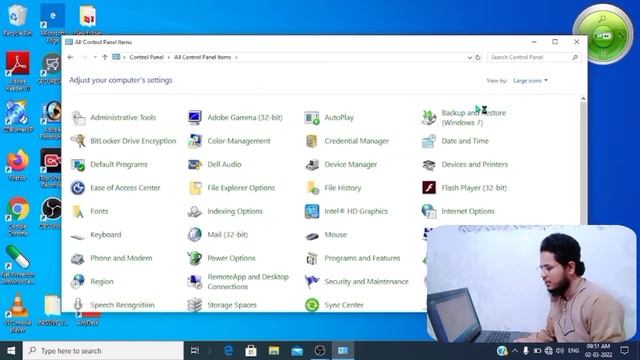Open Task View on the taskbar
This screenshot has width=640, height=360.
[195, 351]
